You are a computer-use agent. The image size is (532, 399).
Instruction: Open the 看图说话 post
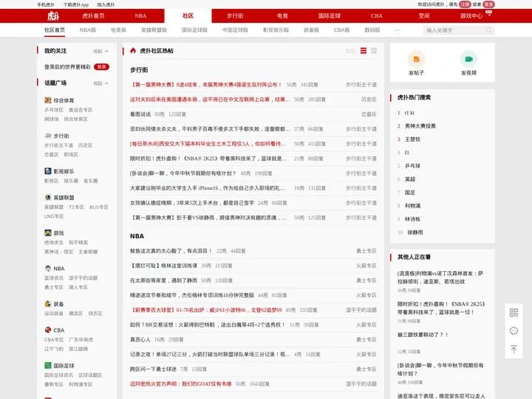click(x=140, y=115)
